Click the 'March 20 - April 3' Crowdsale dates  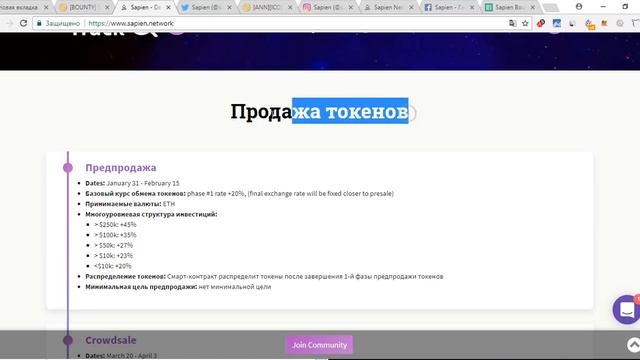pos(131,356)
